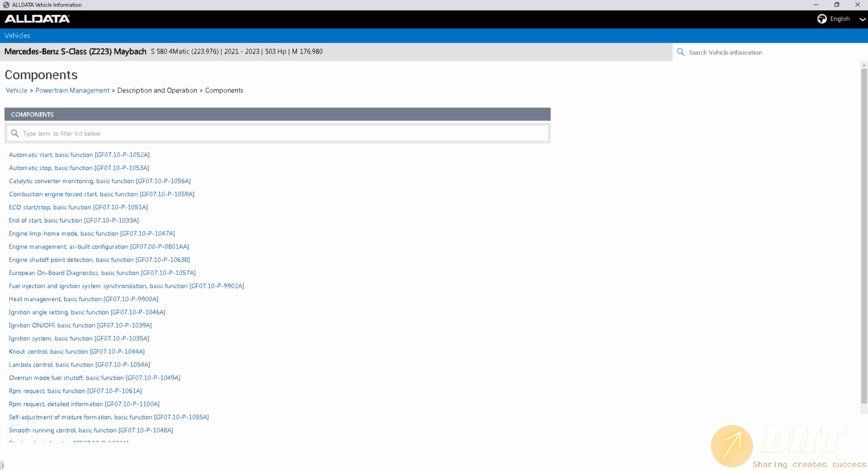Click the magnifier icon in Search Vehicle information
Image resolution: width=868 pixels, height=470 pixels.
click(x=680, y=52)
